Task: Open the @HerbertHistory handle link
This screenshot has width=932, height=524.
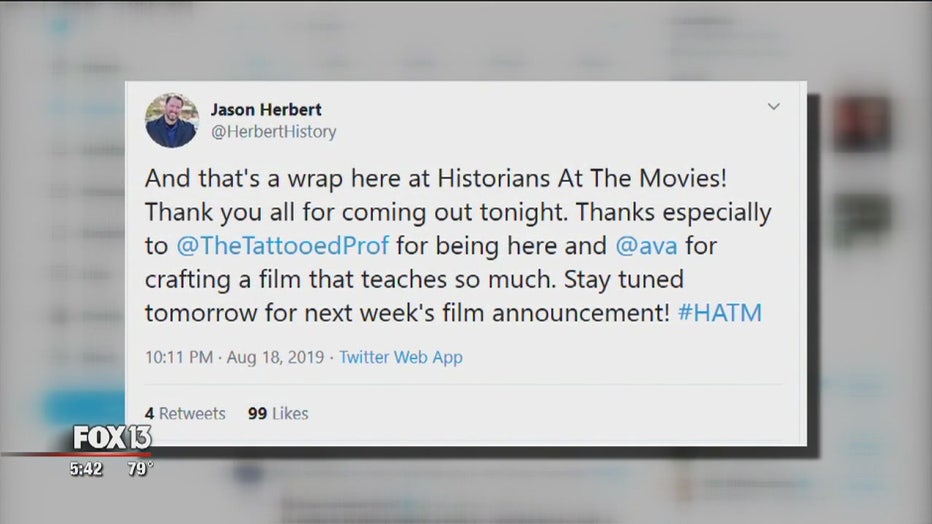Action: point(273,132)
